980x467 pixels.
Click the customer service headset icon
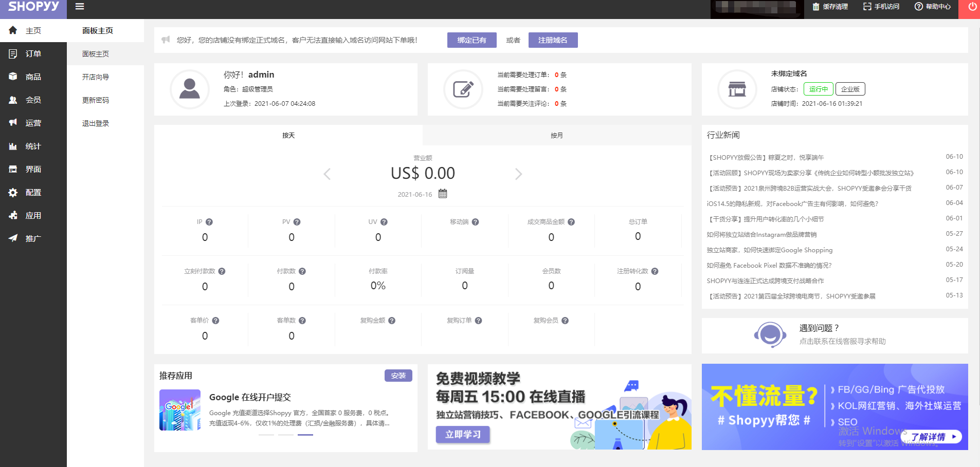(770, 335)
